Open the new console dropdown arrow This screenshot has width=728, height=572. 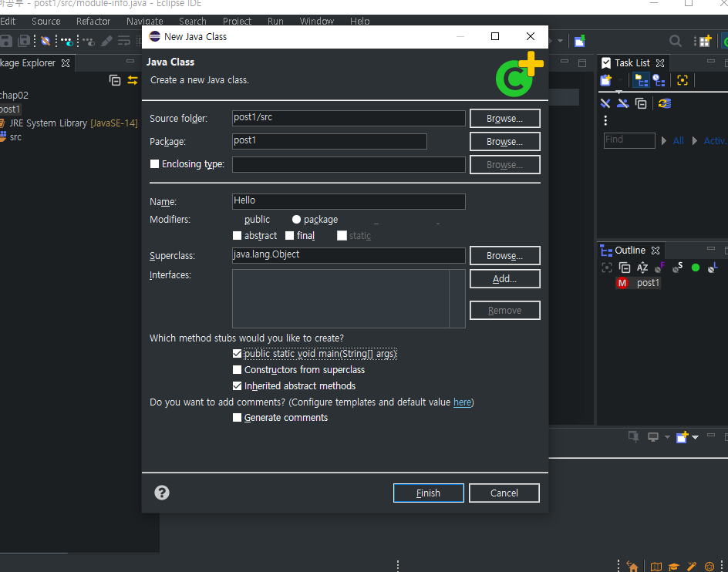[x=695, y=437]
